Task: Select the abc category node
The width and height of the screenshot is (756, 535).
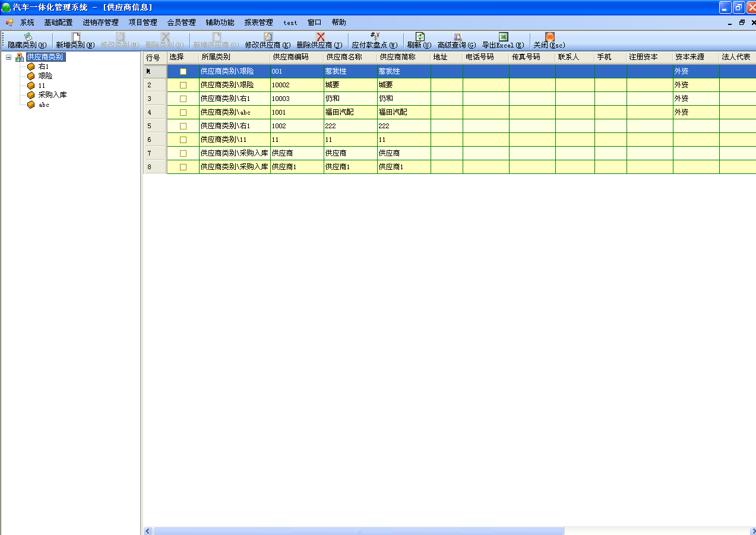Action: (43, 105)
